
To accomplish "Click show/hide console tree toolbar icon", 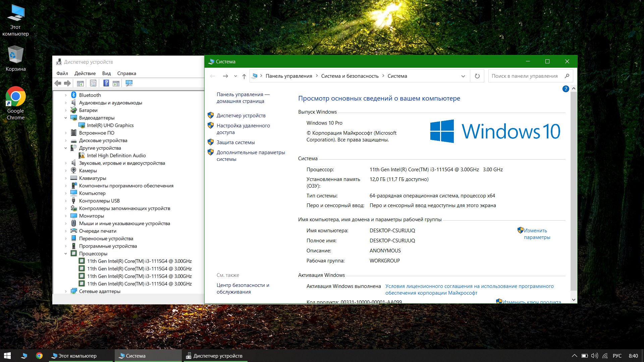I will point(80,83).
